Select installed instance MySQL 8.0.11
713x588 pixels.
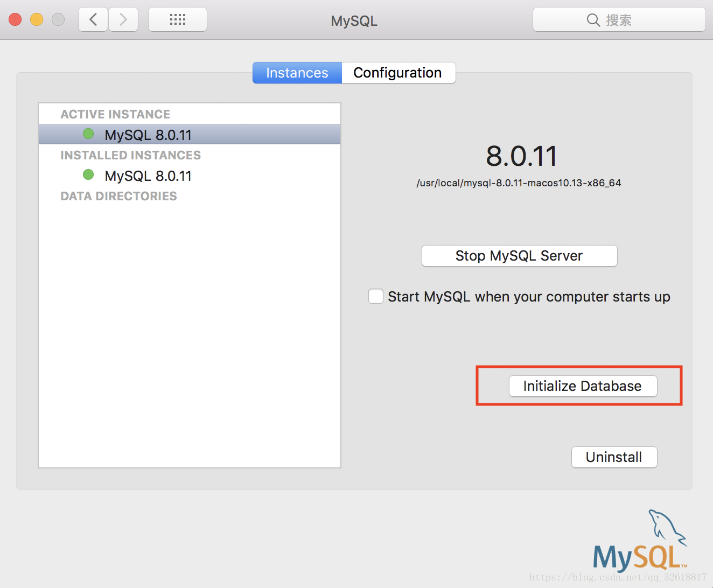click(x=190, y=176)
